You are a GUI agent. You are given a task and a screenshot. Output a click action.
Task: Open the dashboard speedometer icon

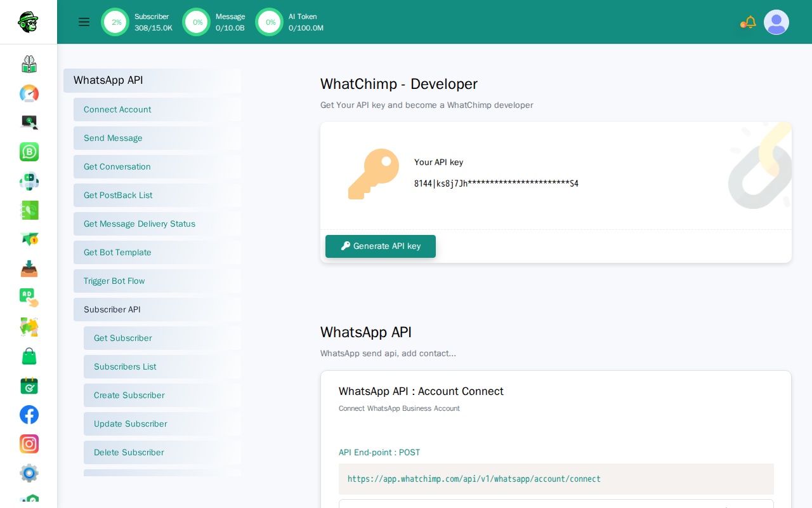pyautogui.click(x=29, y=93)
